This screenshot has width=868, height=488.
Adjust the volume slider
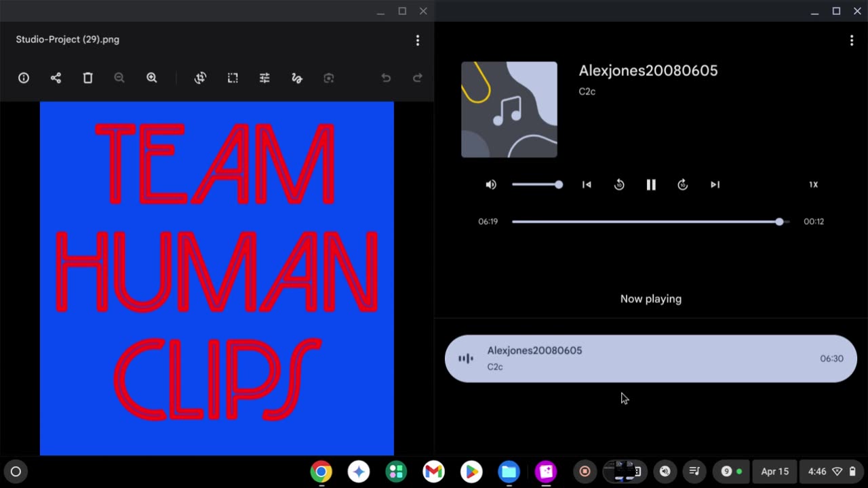coord(537,184)
